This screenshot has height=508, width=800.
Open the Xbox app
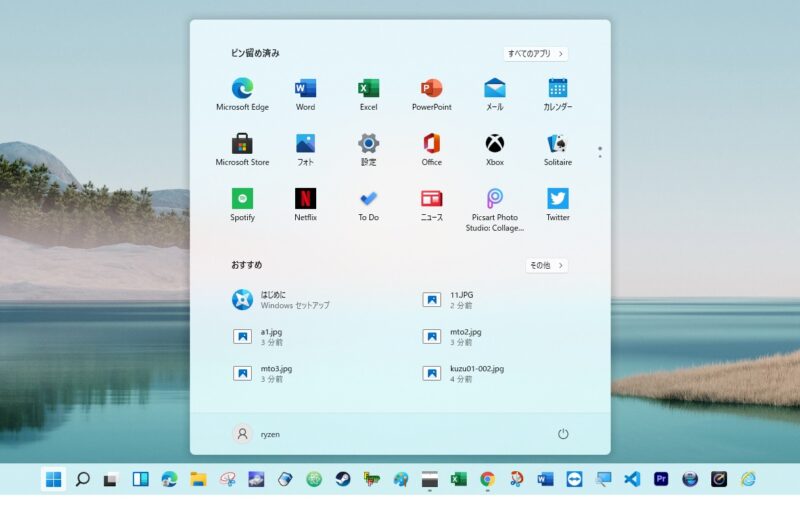494,149
